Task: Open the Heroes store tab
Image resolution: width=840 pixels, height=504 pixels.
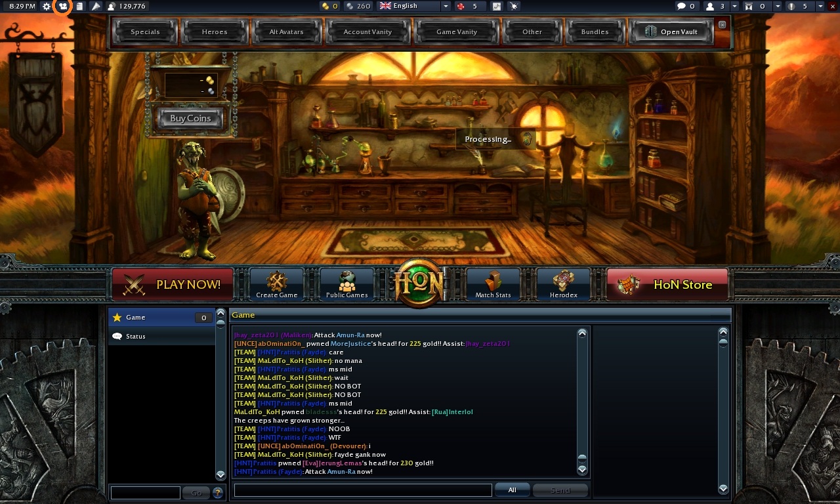Action: tap(215, 31)
